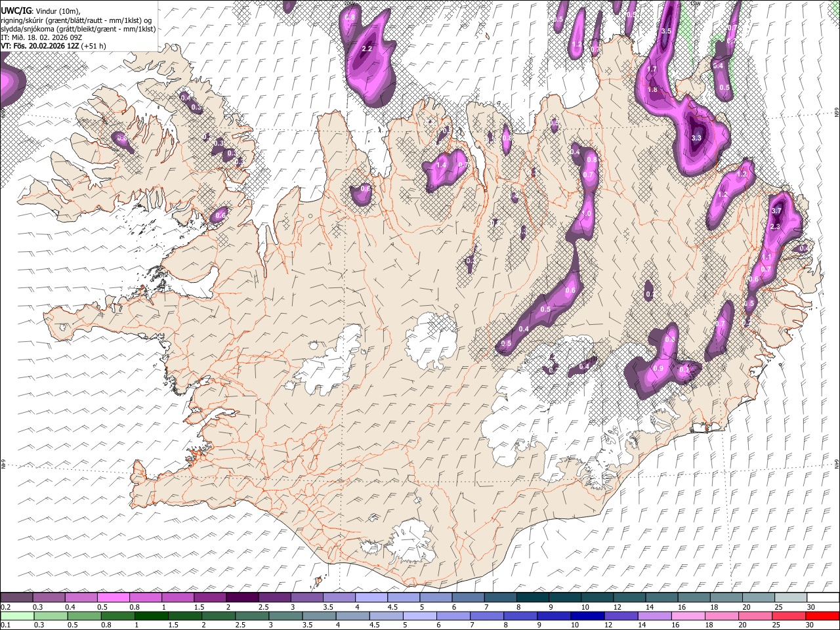Pick the lower-row green swatch starting at 0.5
This screenshot has height=630, width=840.
tap(84, 616)
